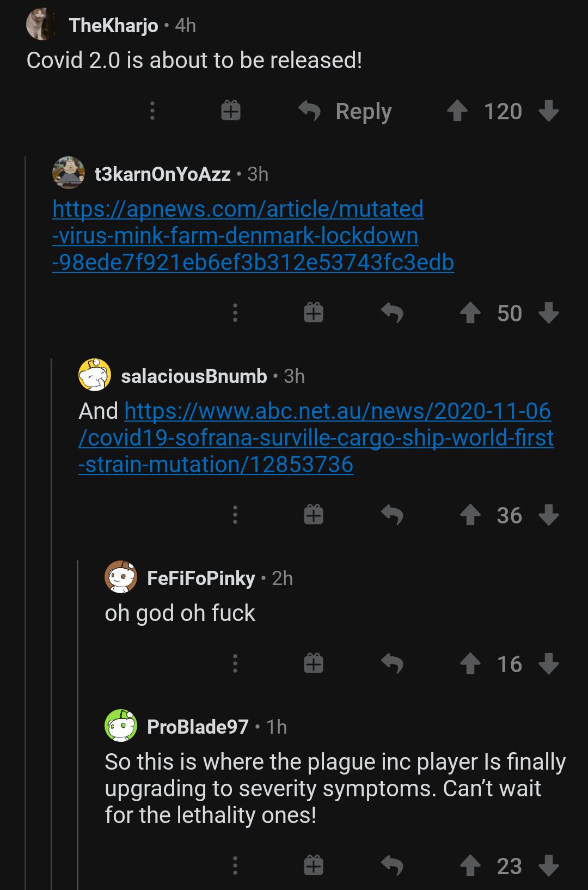Upvote TheKharjo's Covid 2.0 comment
588x890 pixels.
point(457,112)
